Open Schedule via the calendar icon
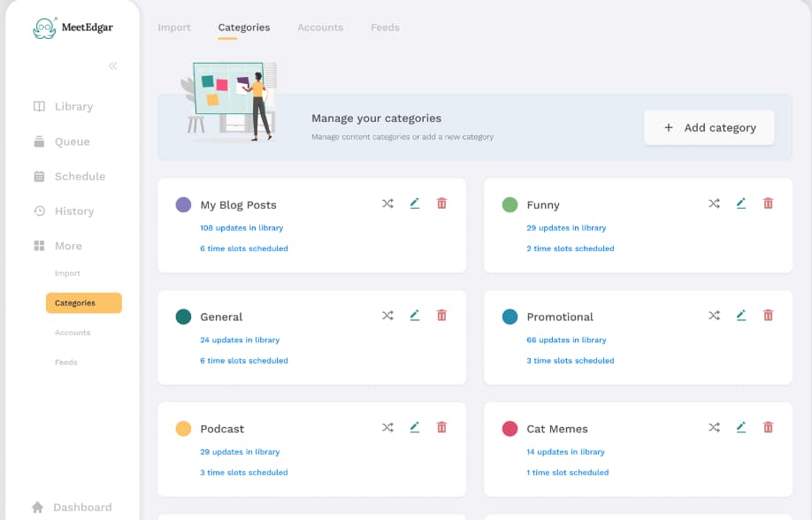Screen dimensions: 812x520 38,176
